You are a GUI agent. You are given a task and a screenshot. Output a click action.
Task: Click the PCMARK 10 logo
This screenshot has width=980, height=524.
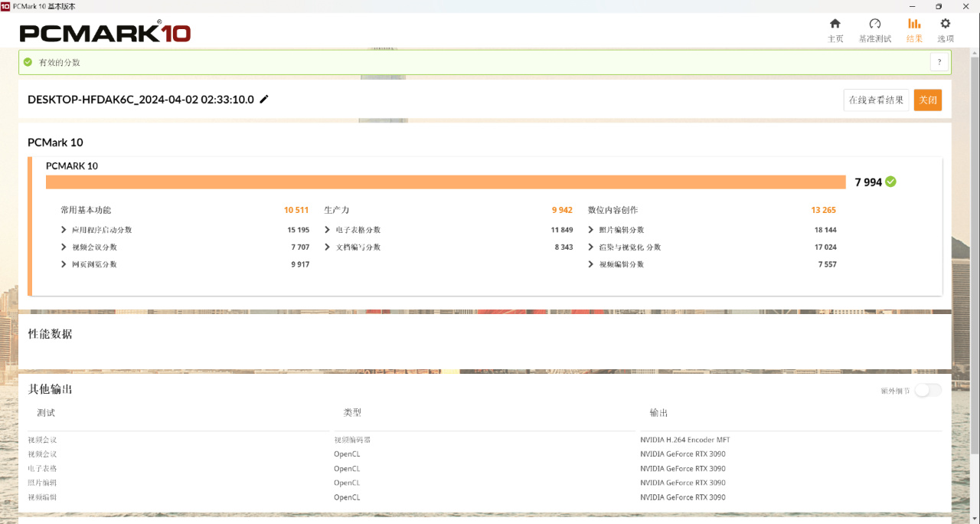[x=105, y=32]
